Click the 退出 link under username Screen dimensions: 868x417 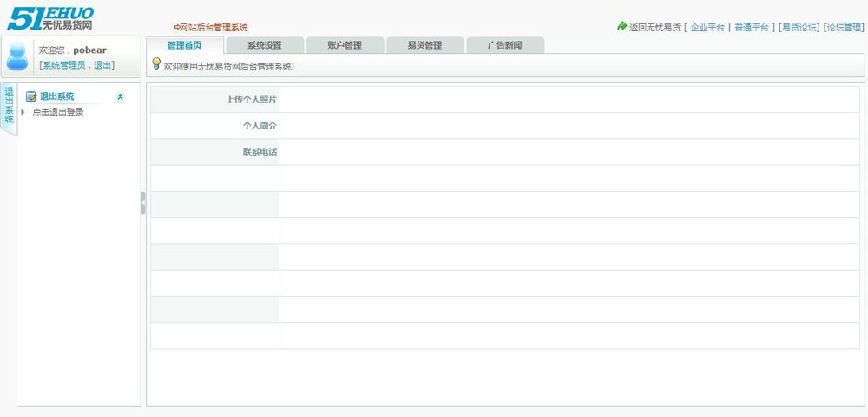pos(102,65)
